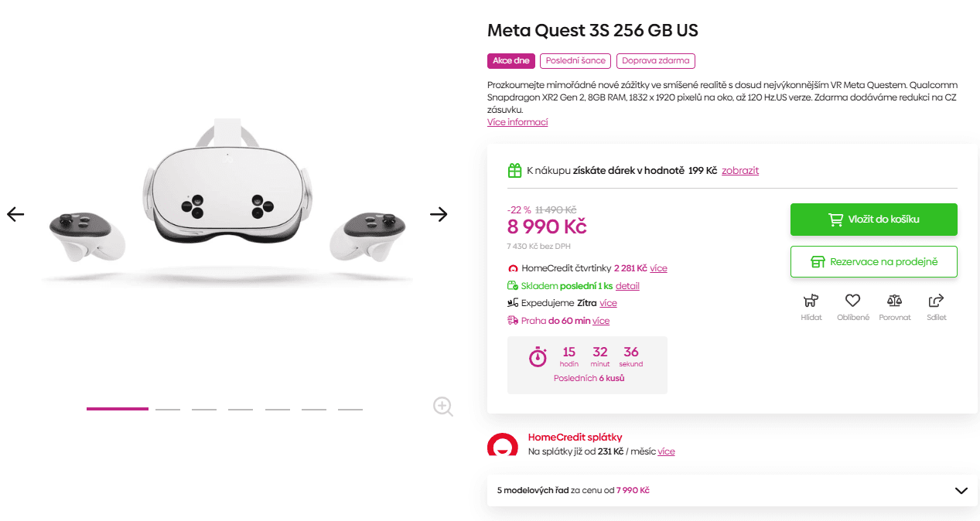Screen dimensions: 980x521
Task: Click the detail link next to stock availability
Action: (627, 285)
